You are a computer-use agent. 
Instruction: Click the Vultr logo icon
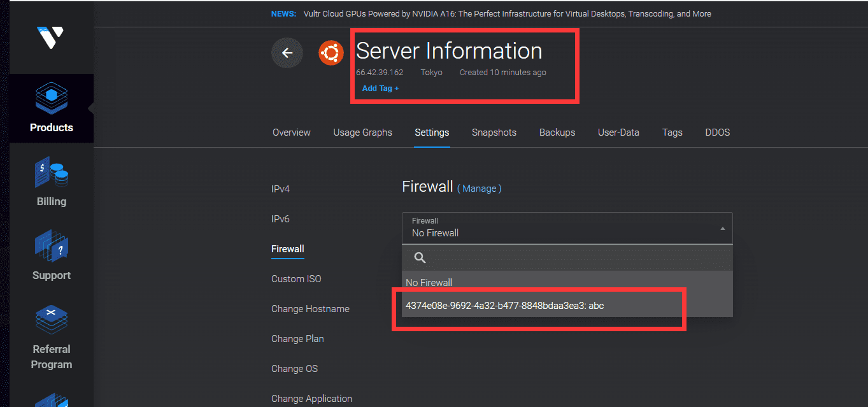[51, 38]
